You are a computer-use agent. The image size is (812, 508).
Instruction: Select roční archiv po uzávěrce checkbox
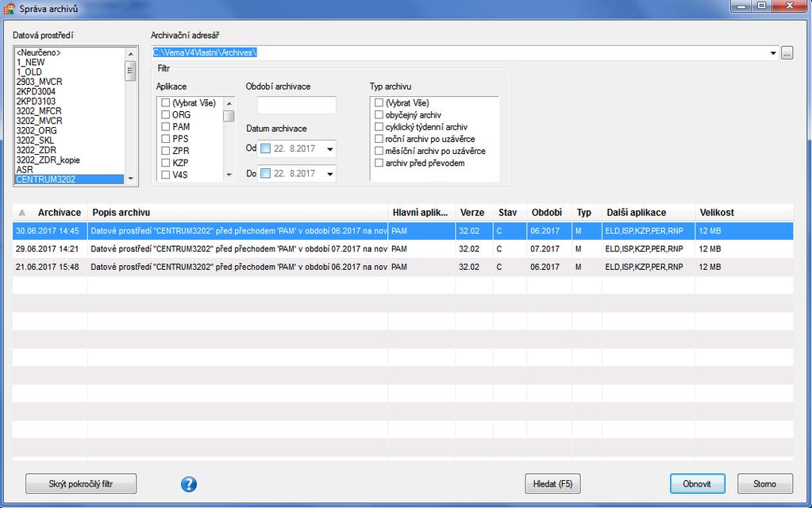pos(379,139)
